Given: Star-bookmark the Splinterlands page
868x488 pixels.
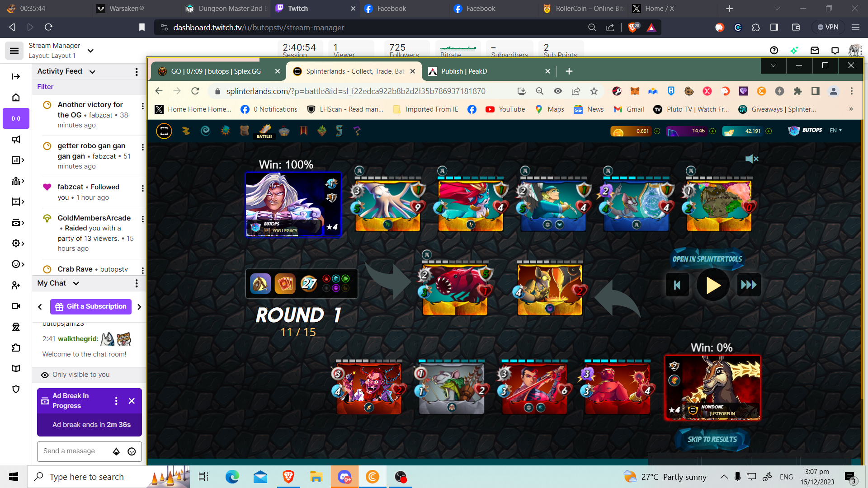Looking at the screenshot, I should point(594,91).
